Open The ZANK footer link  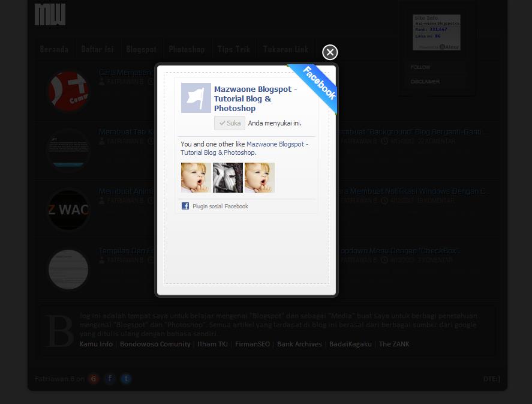[x=394, y=344]
